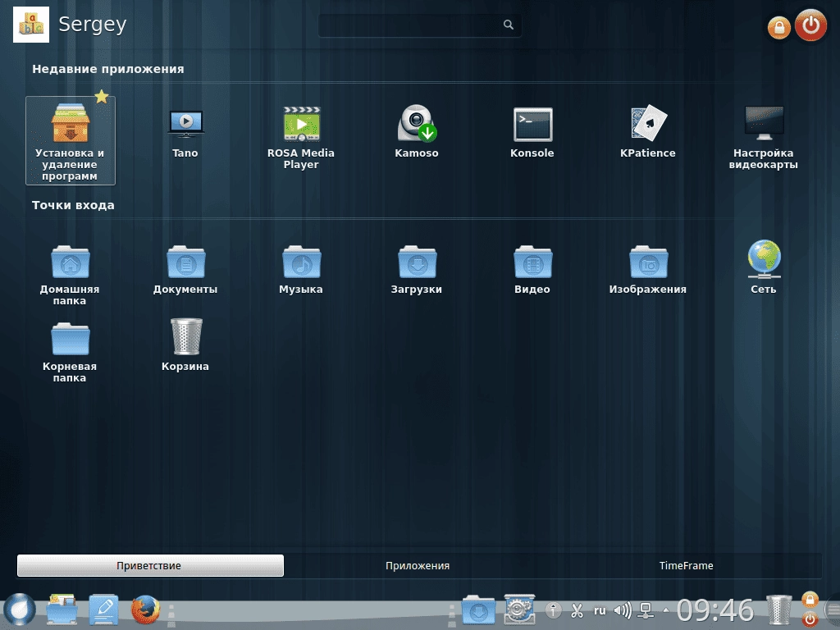
Task: Launch Firefox from the panel
Action: (145, 609)
